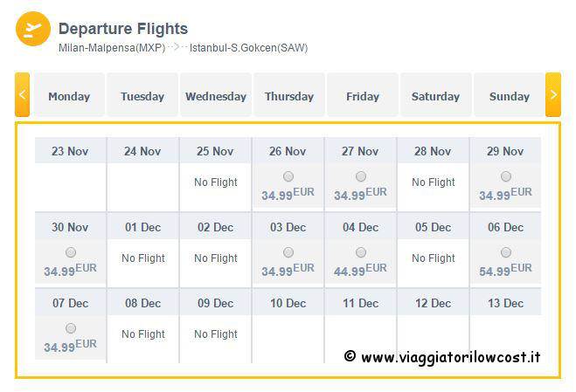
Task: Click the orange departure plane icon
Action: coord(33,29)
